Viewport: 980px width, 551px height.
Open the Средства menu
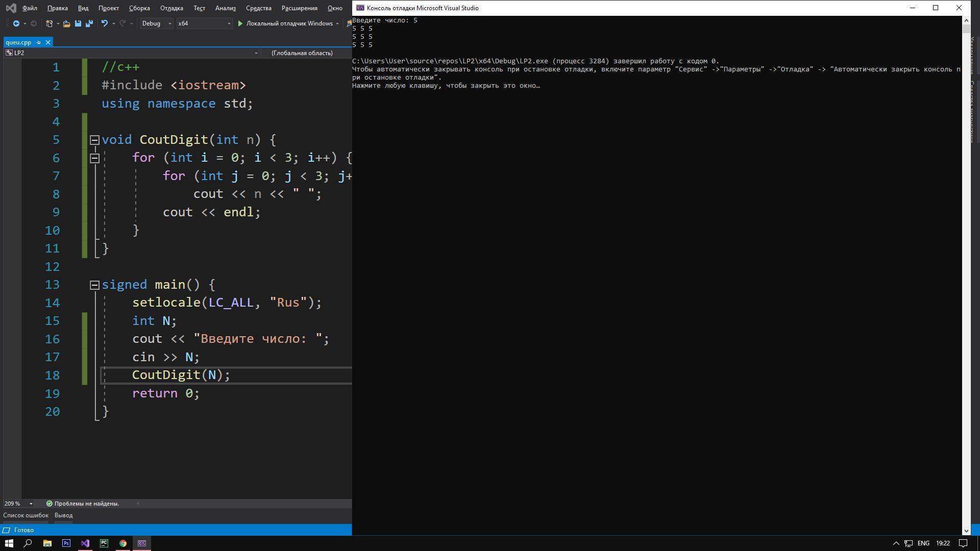[259, 8]
